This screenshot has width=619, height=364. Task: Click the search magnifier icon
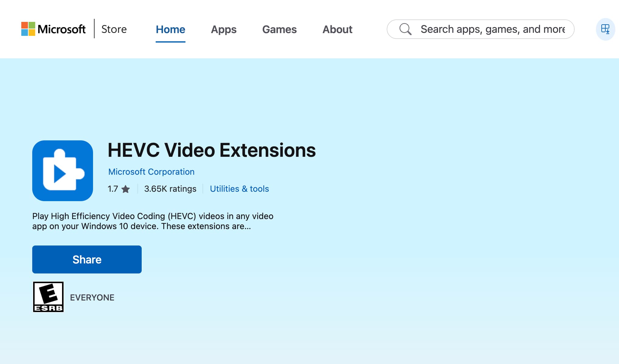(x=405, y=29)
